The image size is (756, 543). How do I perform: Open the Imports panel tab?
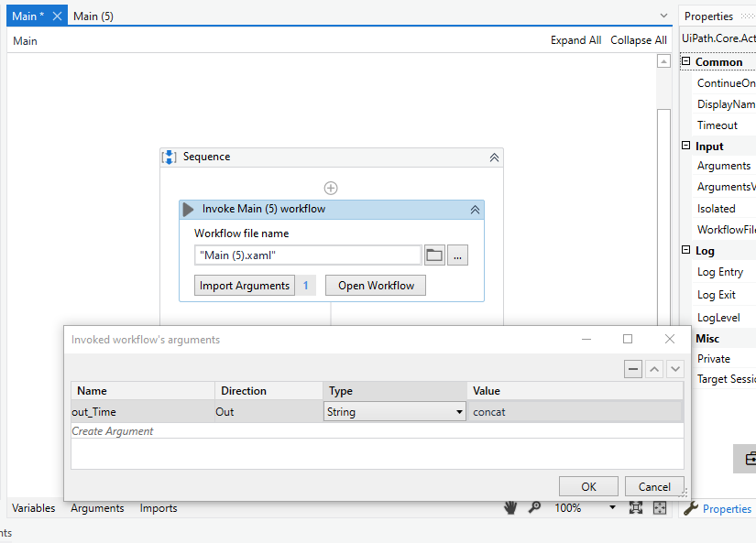point(159,508)
